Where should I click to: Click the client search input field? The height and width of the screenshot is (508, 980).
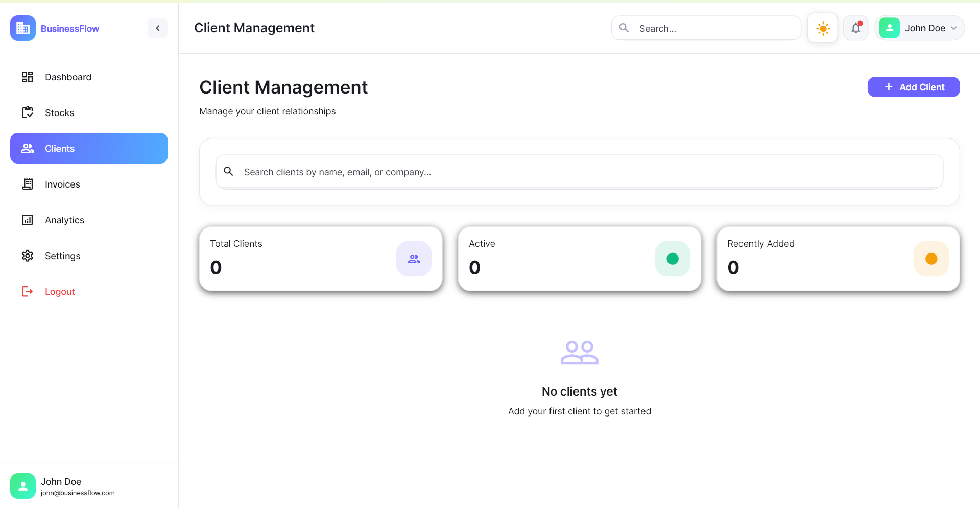click(579, 172)
